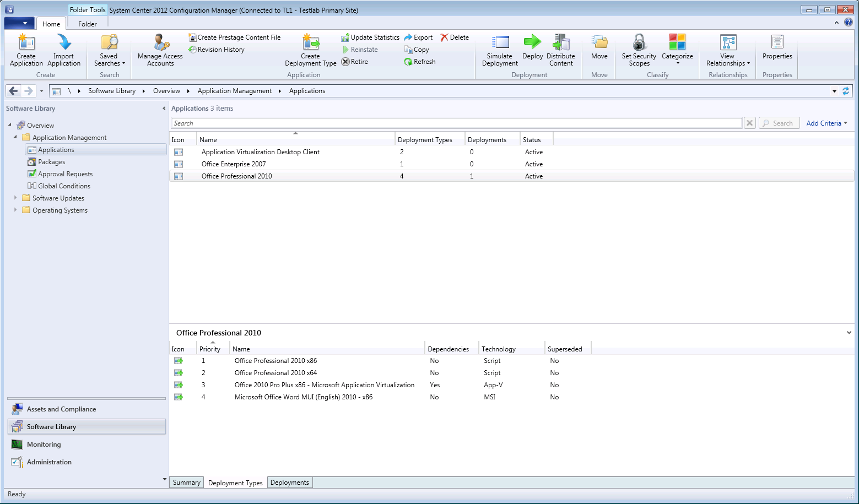Viewport: 859px width, 504px height.
Task: Click the Move folder icon
Action: 599,42
